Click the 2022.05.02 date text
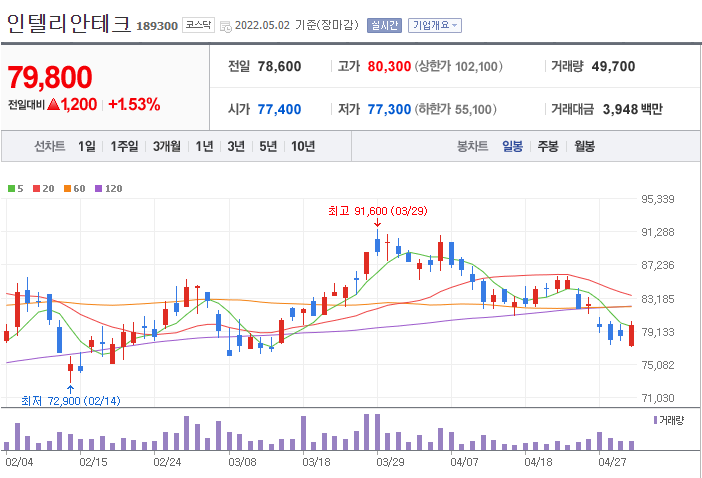The image size is (702, 478). [x=262, y=25]
